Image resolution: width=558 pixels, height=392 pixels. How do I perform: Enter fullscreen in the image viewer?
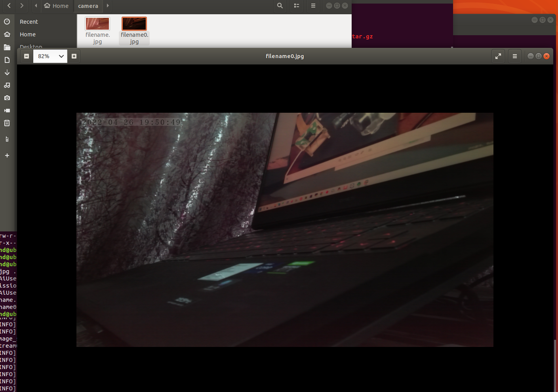pyautogui.click(x=498, y=56)
